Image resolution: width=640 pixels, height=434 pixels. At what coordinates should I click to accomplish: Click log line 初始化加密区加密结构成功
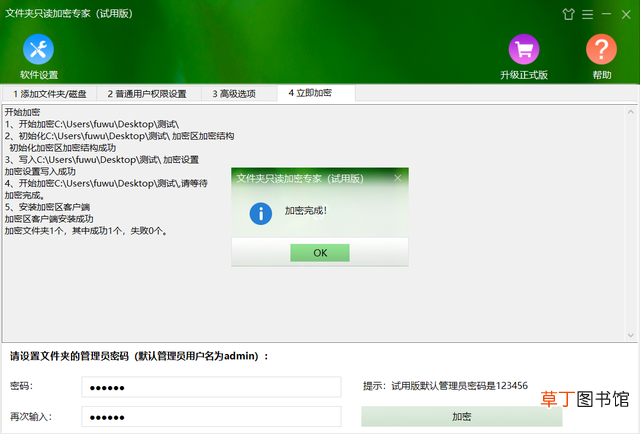(x=62, y=148)
